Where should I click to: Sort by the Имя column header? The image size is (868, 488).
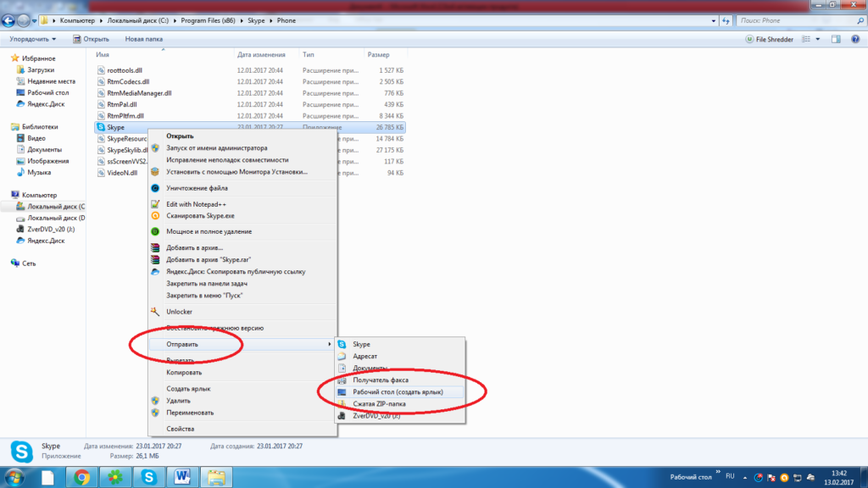tap(103, 55)
